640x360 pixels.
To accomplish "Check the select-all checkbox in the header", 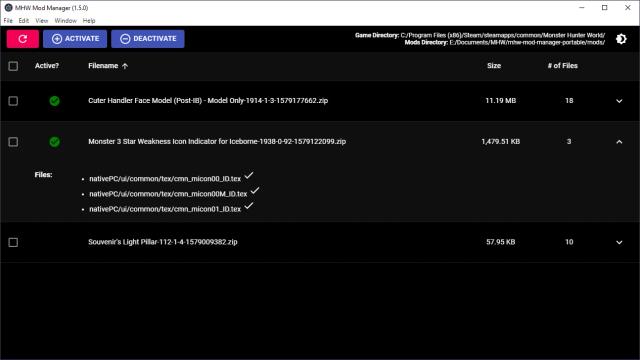I will coord(13,66).
